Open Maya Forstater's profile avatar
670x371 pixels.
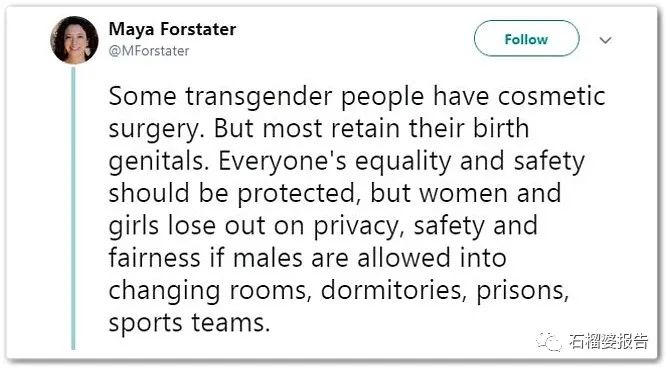pyautogui.click(x=74, y=40)
